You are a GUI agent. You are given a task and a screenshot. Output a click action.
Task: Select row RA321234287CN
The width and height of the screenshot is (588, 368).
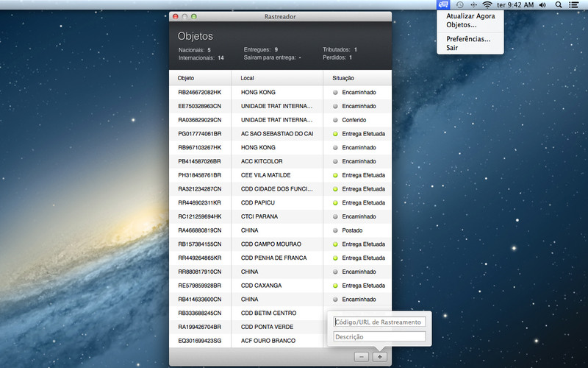click(281, 189)
